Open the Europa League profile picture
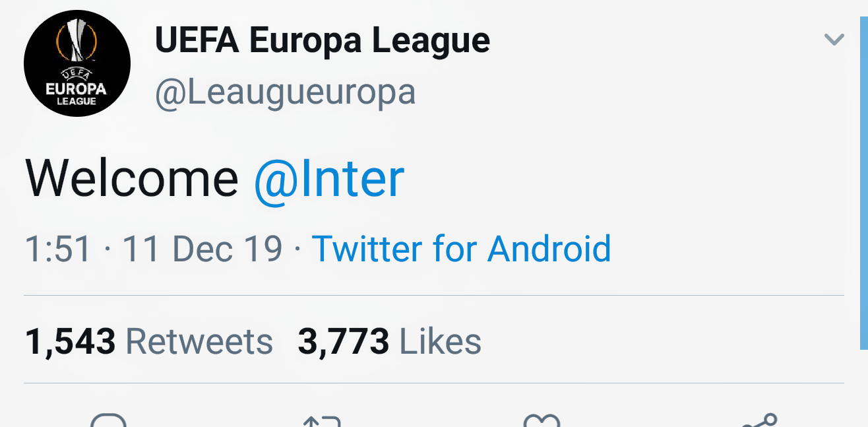 point(77,63)
